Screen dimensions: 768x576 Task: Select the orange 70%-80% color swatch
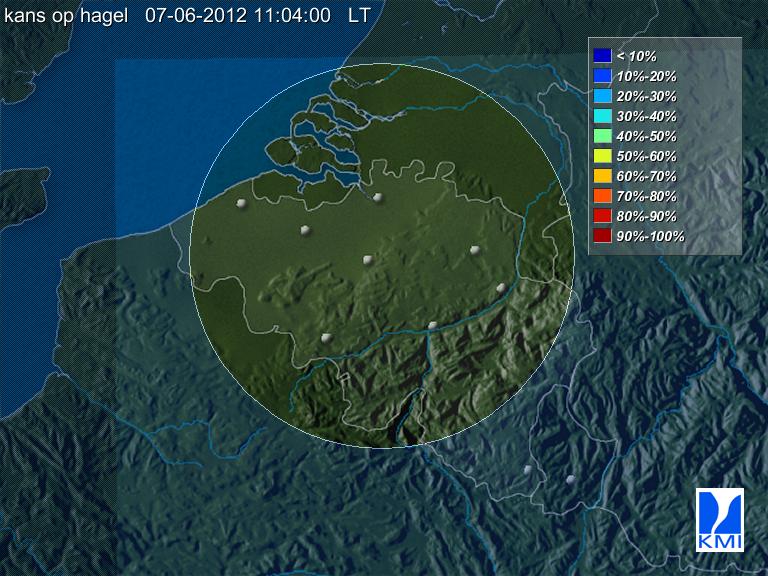pos(602,196)
